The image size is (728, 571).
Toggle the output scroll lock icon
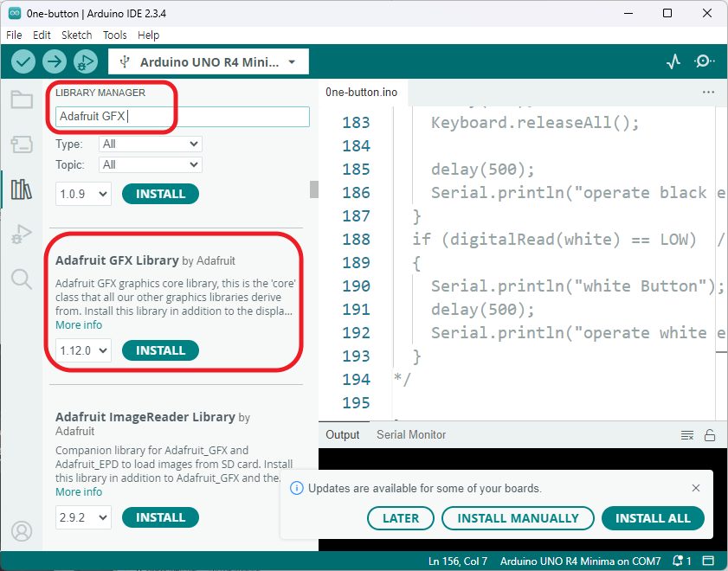point(710,435)
